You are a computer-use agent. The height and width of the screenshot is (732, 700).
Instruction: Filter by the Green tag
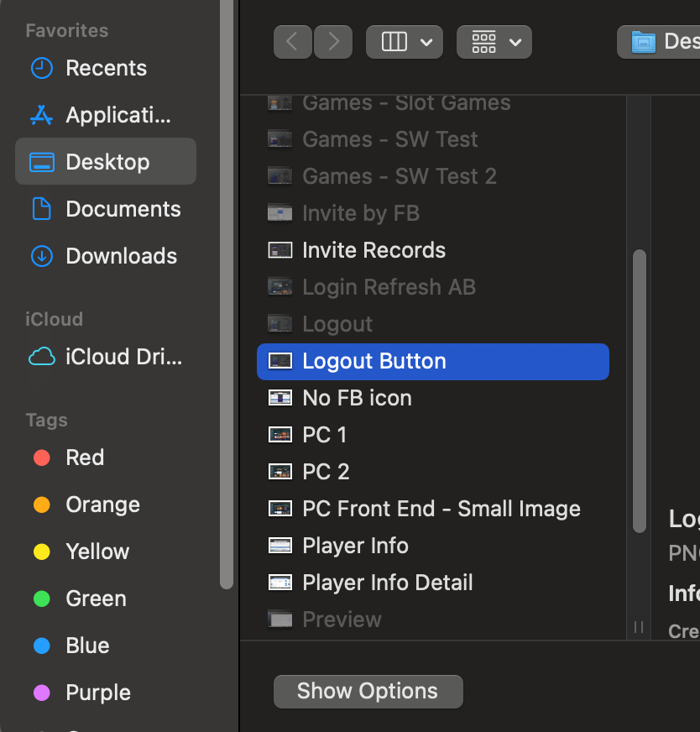tap(96, 599)
